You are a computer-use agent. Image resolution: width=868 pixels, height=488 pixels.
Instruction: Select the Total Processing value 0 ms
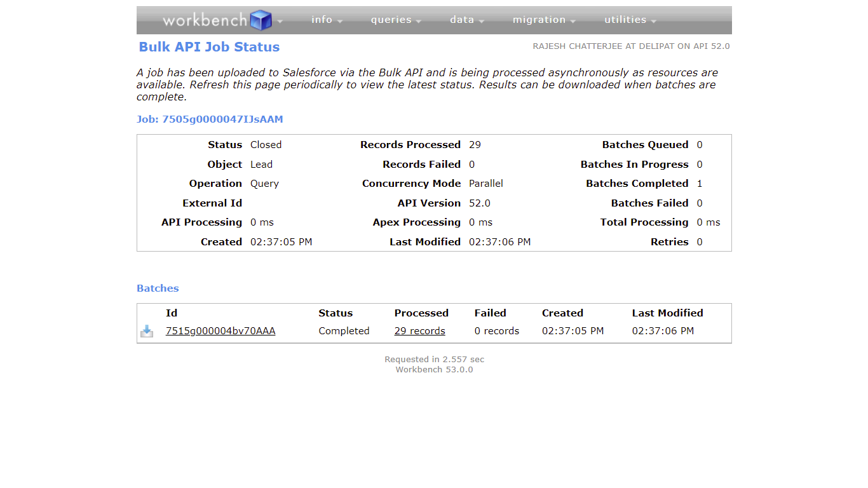point(709,222)
